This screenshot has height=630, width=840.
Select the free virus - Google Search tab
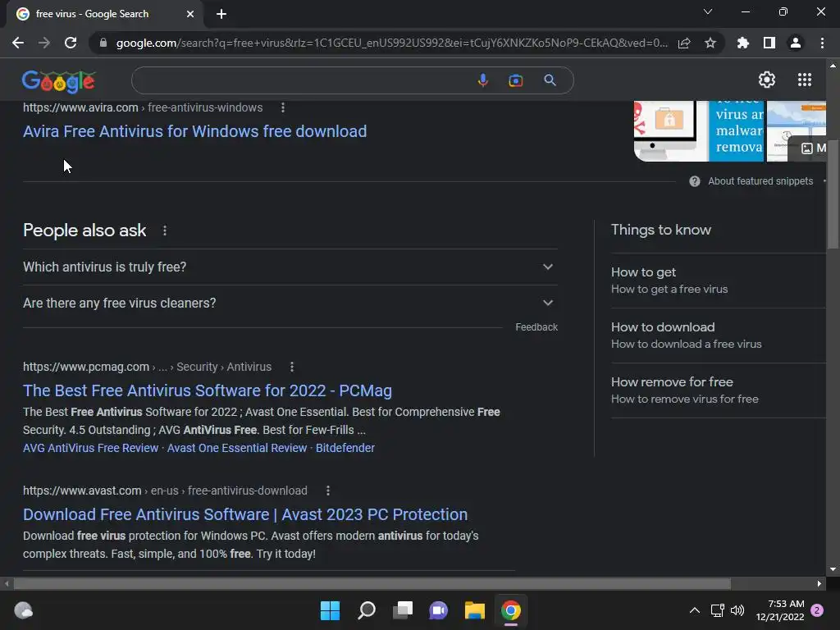click(104, 14)
